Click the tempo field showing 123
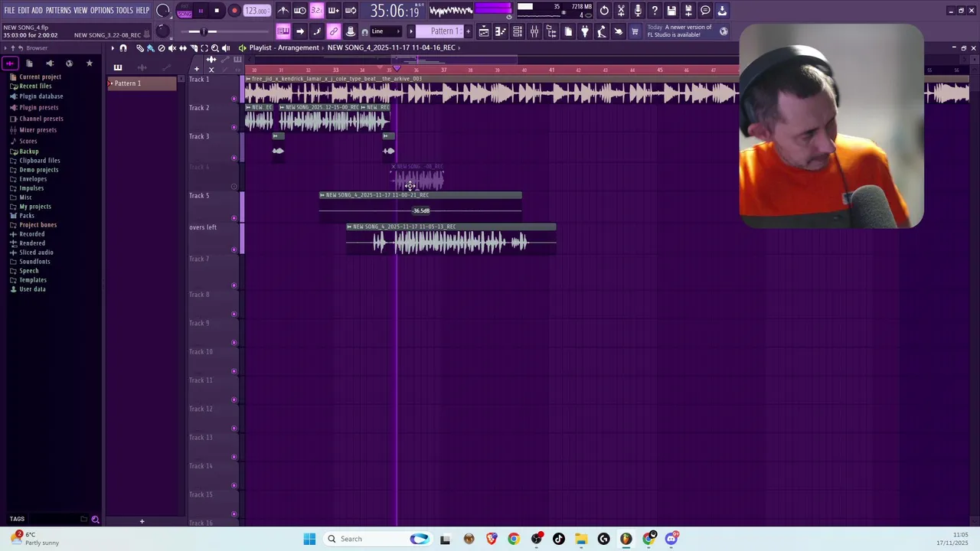Screen dimensions: 980x551 [x=256, y=11]
